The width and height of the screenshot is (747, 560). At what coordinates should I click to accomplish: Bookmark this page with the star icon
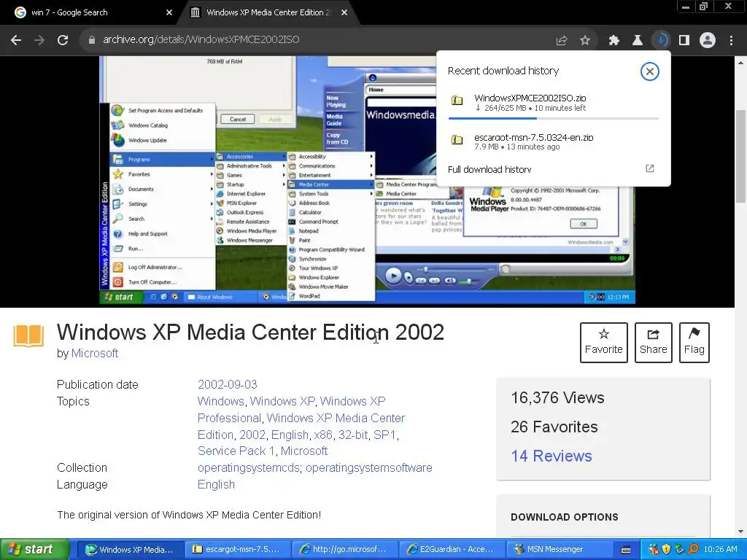585,41
